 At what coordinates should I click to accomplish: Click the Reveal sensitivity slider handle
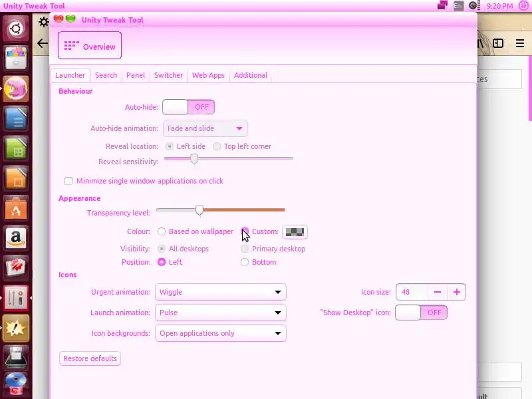pos(194,158)
